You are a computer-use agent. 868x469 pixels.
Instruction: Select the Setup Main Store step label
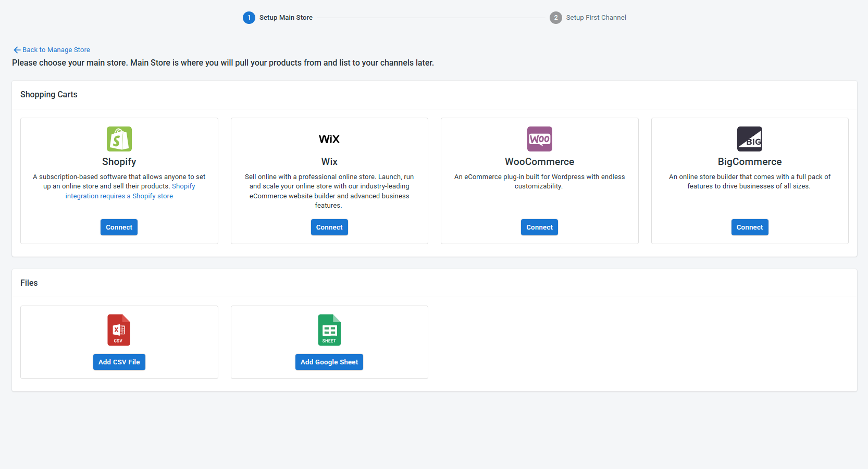[x=286, y=18]
